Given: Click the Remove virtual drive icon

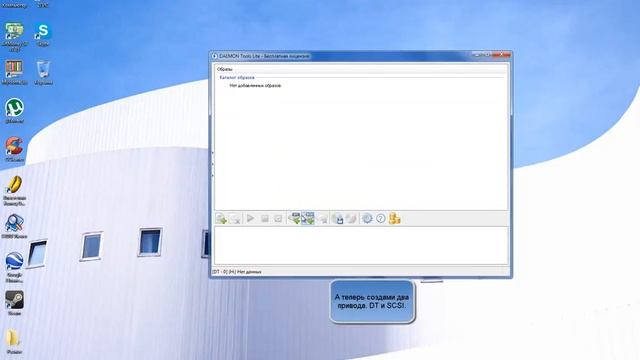Looking at the screenshot, I should pyautogui.click(x=322, y=219).
